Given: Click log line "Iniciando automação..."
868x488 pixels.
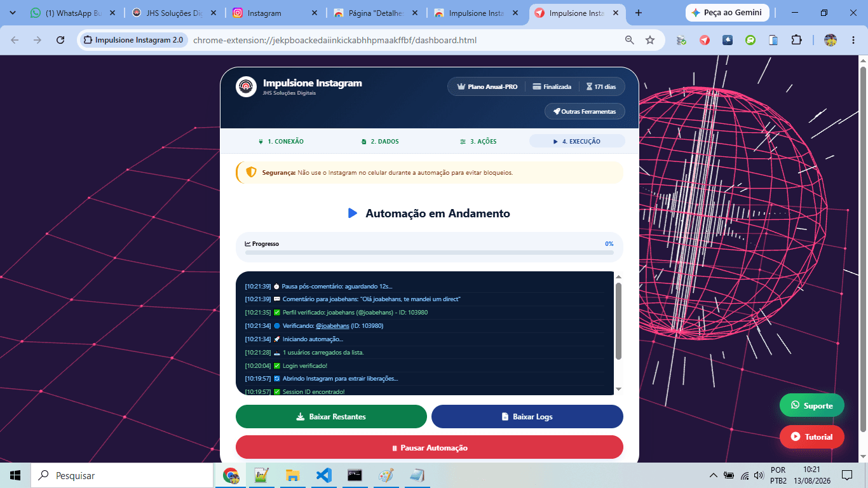Looking at the screenshot, I should [x=425, y=339].
